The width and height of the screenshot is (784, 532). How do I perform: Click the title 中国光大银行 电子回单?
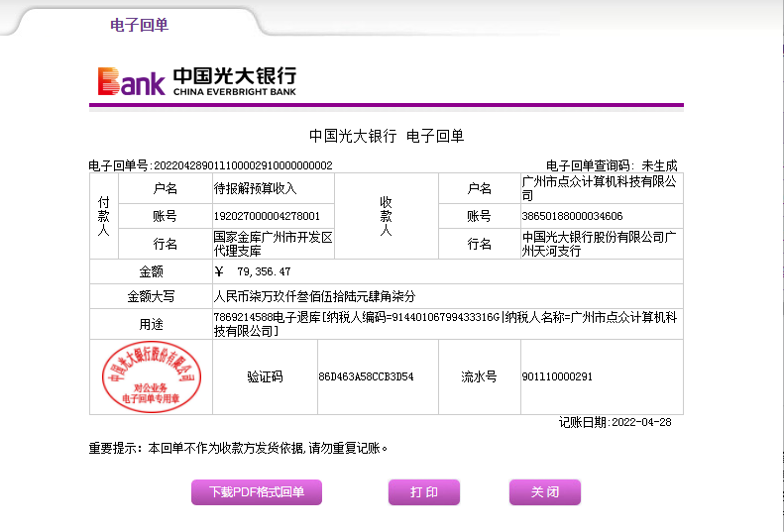point(387,136)
